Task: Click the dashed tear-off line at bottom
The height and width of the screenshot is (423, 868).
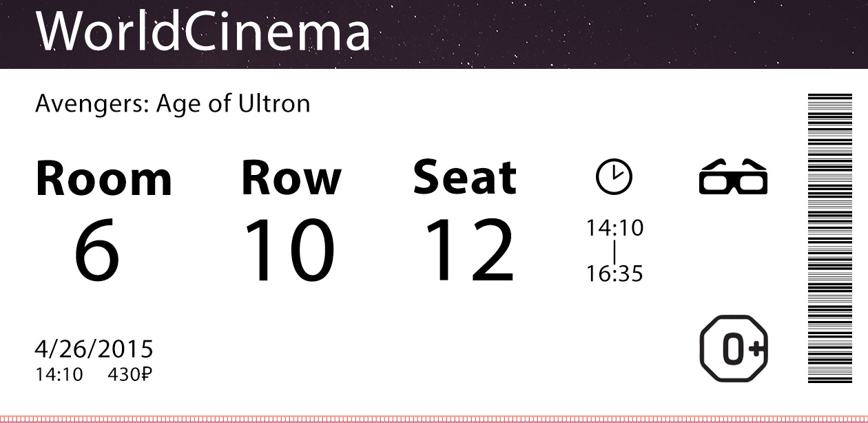Action: (434, 418)
